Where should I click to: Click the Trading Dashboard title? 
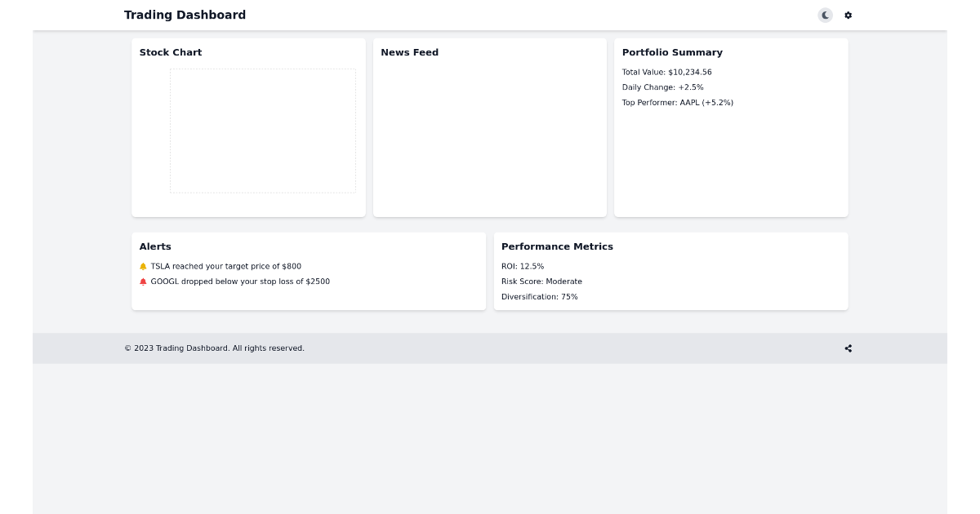point(185,15)
